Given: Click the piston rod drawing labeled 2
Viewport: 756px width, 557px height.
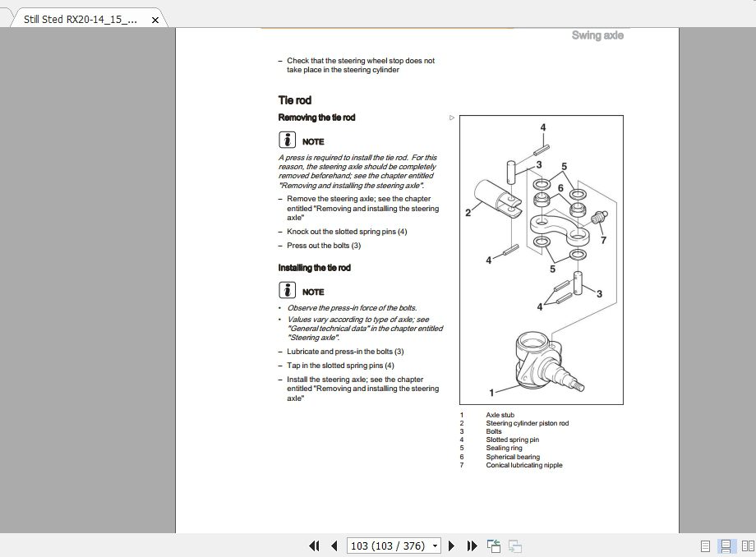Looking at the screenshot, I should click(x=496, y=198).
